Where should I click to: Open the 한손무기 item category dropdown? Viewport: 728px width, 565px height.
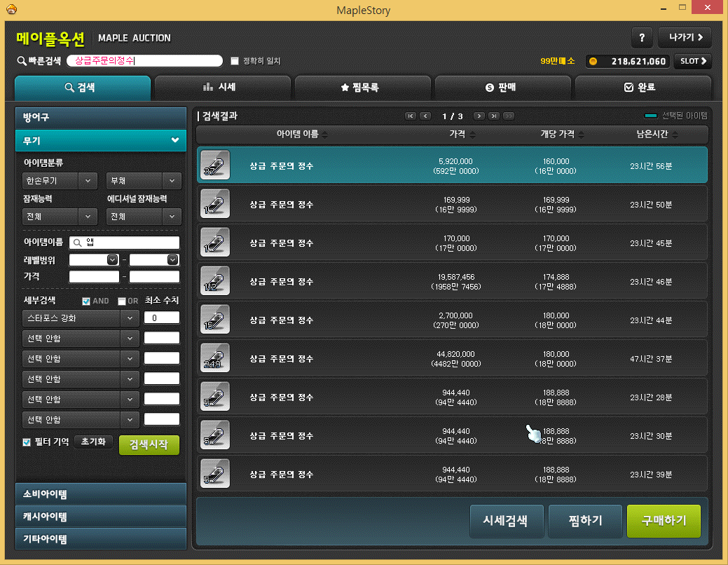click(60, 180)
